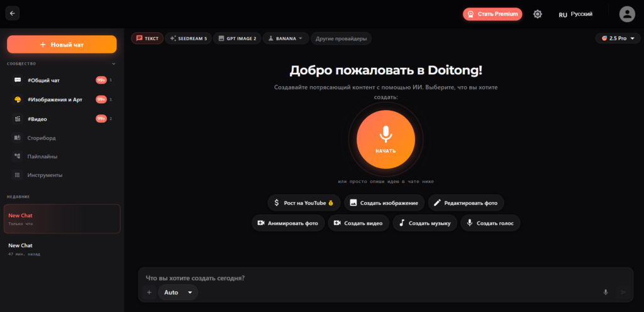The width and height of the screenshot is (644, 312).
Task: Click the Создать видео suggestion
Action: coord(358,223)
